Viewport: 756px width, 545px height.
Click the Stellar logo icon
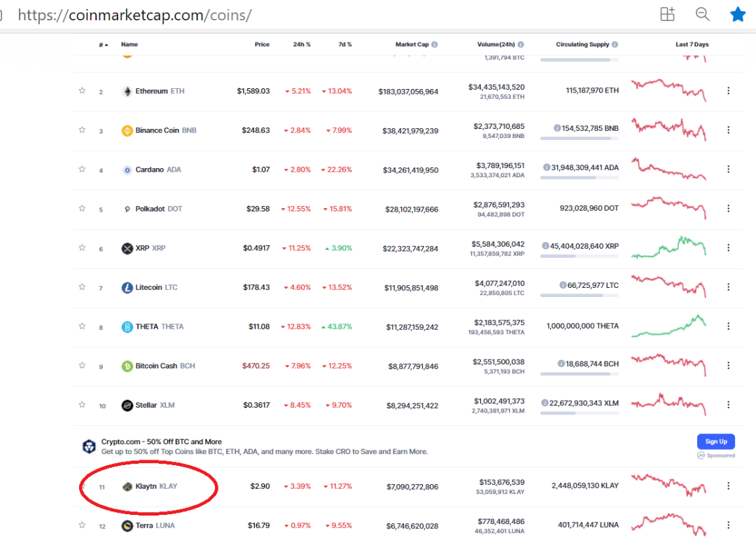[127, 406]
